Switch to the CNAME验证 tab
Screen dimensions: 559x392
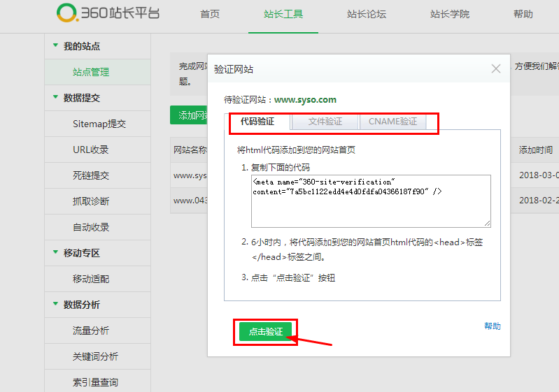point(392,122)
